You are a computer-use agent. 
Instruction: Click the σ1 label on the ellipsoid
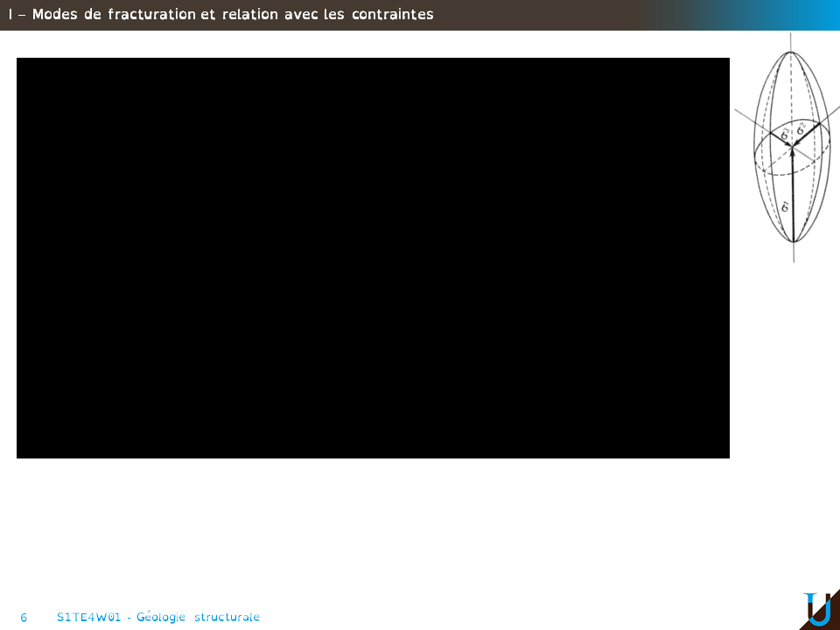(x=786, y=206)
